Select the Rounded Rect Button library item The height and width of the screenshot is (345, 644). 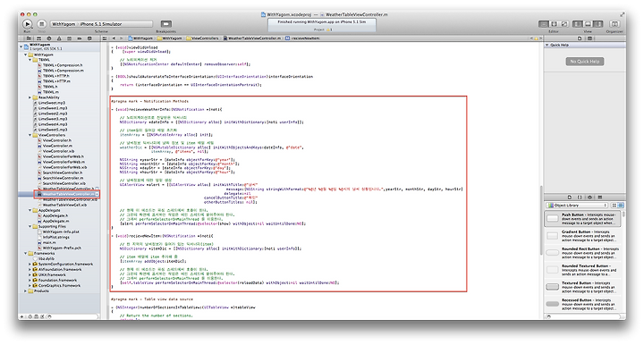(x=583, y=253)
